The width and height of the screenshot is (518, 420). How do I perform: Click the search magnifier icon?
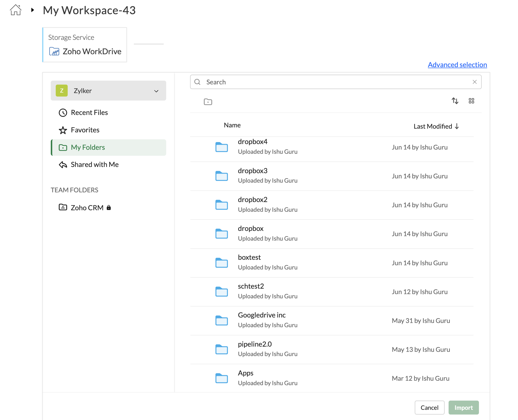tap(197, 82)
